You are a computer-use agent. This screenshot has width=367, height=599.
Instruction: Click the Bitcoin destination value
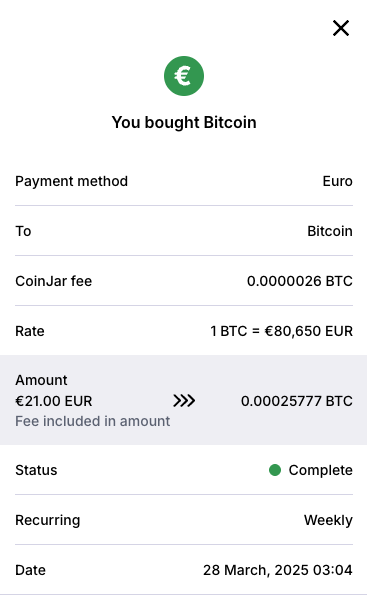pos(330,231)
